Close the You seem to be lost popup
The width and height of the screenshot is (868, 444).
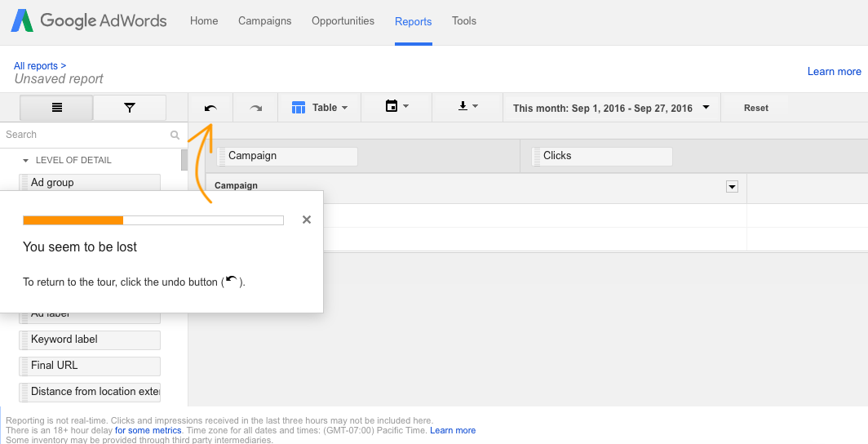click(x=307, y=220)
